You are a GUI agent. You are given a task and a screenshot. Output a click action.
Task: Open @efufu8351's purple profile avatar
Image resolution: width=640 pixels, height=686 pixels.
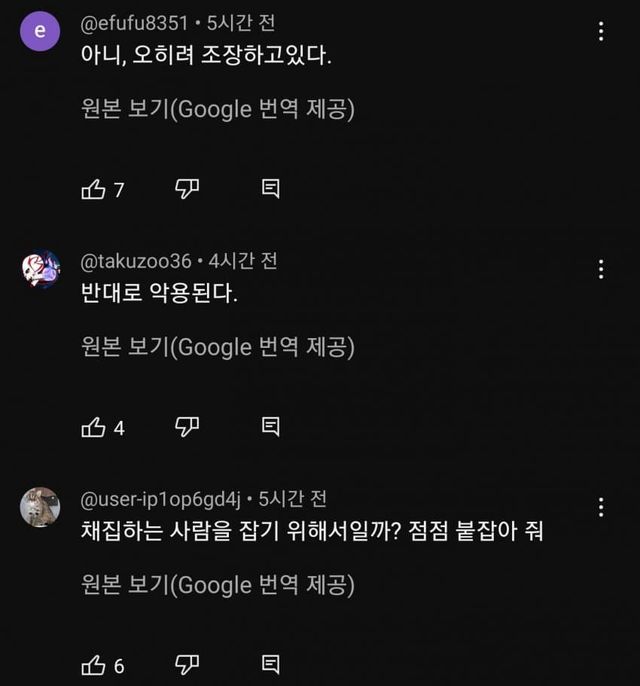point(40,32)
